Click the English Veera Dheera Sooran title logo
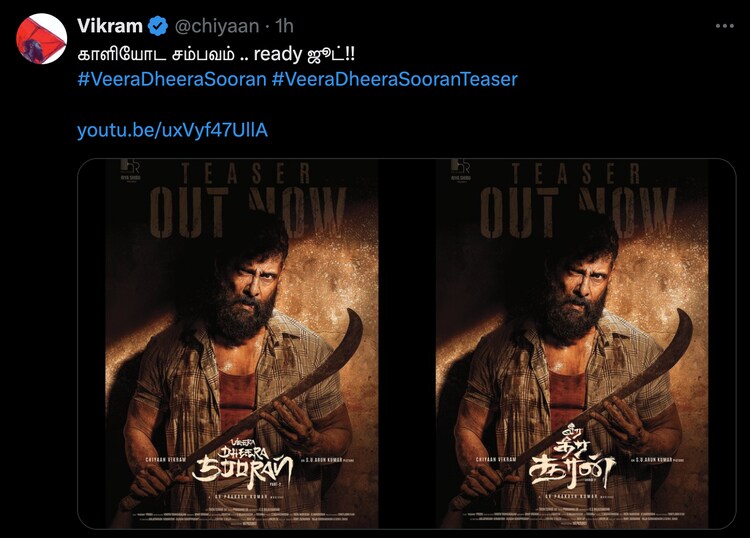This screenshot has width=750, height=538. 242,461
